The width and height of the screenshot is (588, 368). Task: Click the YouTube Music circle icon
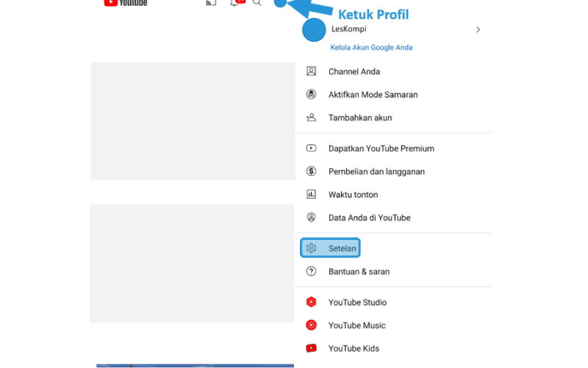tap(311, 325)
